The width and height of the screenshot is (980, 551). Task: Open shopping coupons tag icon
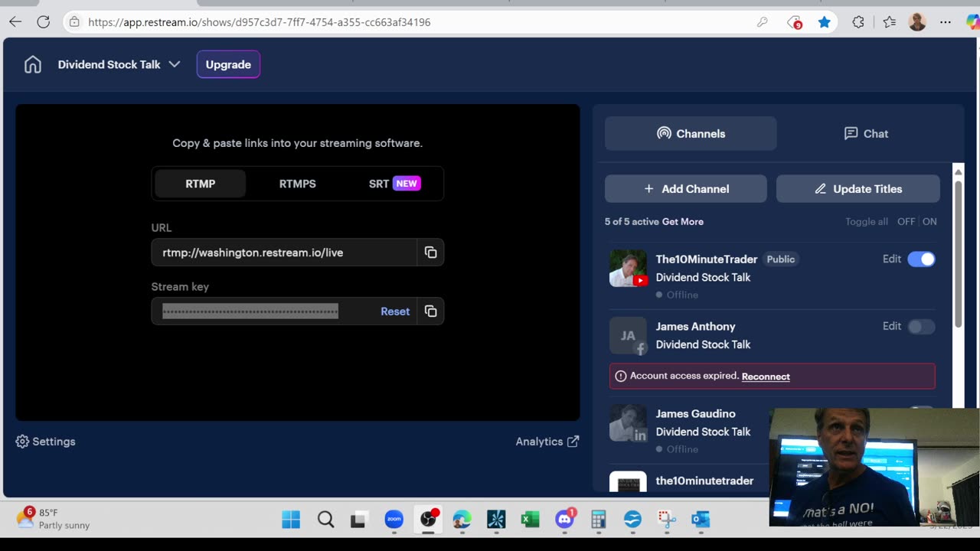[x=795, y=22]
